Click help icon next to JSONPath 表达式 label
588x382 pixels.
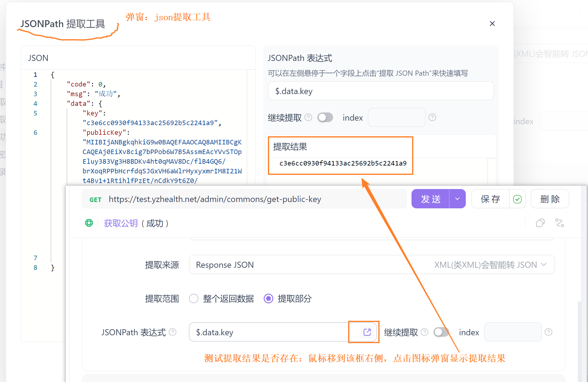[x=173, y=332]
